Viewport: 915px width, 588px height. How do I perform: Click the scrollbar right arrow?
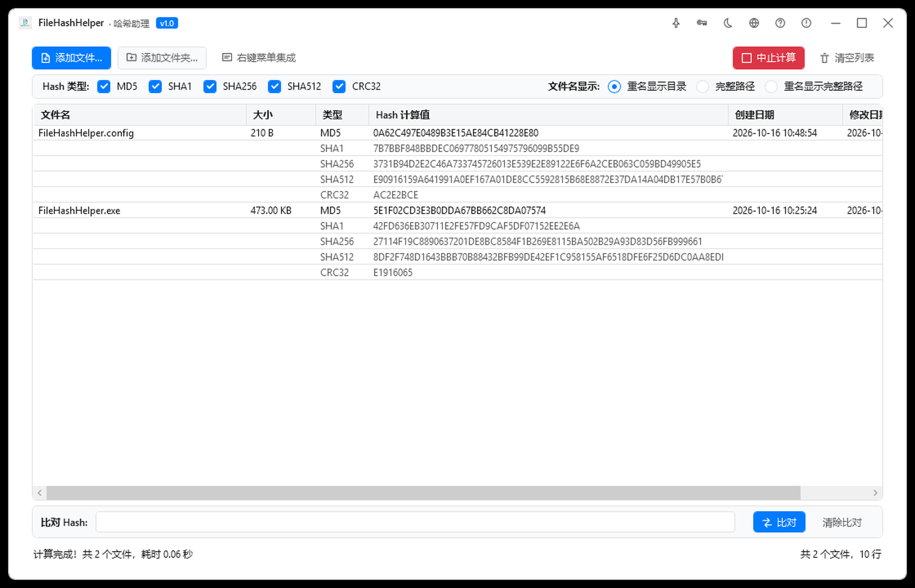(x=875, y=493)
